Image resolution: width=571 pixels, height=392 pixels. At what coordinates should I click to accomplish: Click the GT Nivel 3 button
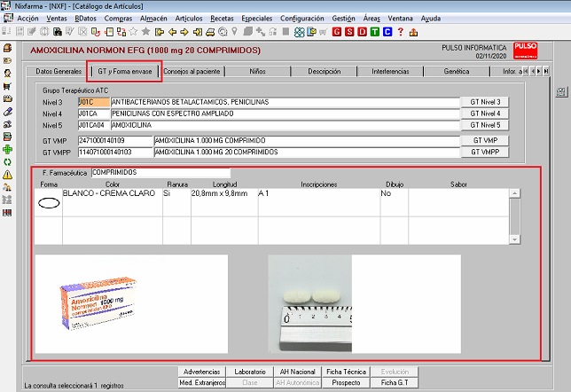coord(485,102)
